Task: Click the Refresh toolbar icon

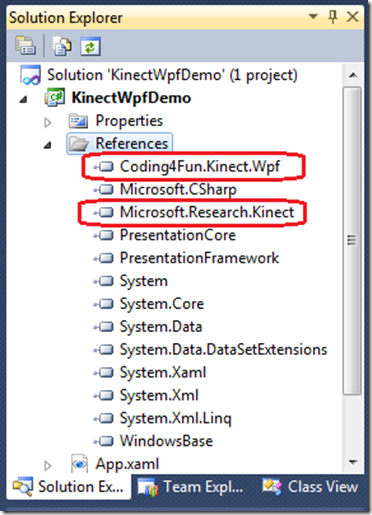Action: [90, 46]
